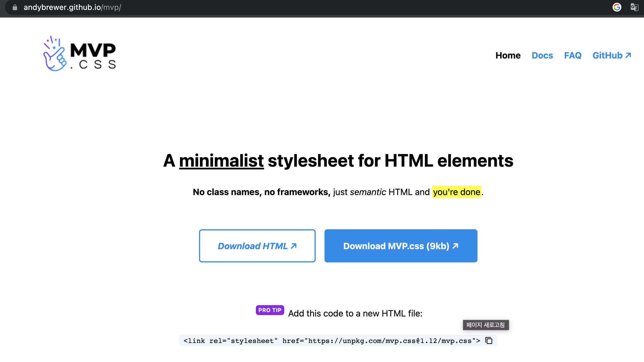
Task: Focus the andybrewer.github.io address field
Action: coord(72,7)
